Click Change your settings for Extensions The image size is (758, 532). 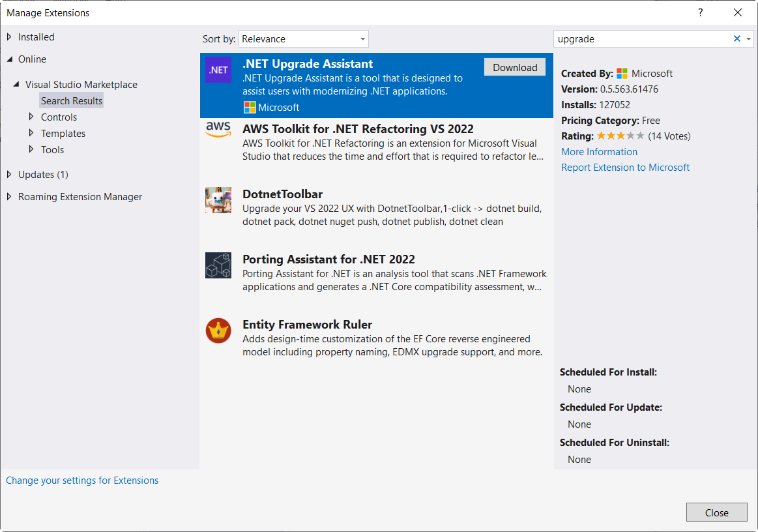tap(82, 480)
